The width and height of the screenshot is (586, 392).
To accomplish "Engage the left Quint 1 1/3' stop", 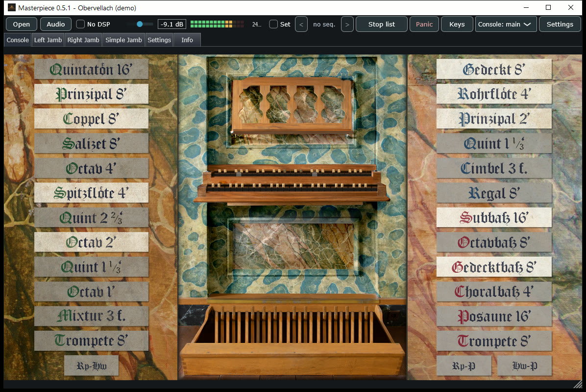I will tap(91, 267).
